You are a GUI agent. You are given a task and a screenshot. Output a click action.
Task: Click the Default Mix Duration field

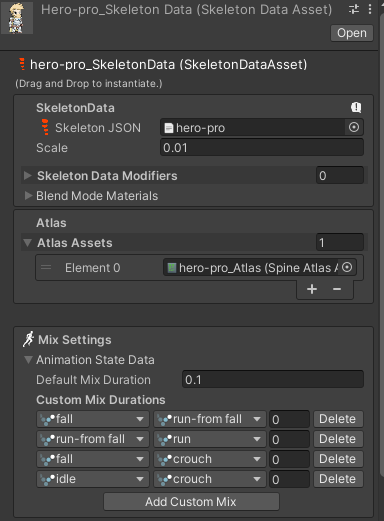(x=273, y=379)
